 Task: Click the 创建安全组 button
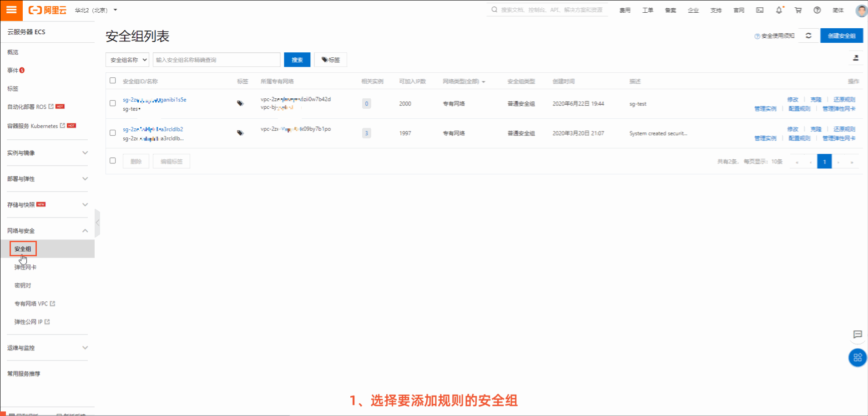tap(842, 35)
